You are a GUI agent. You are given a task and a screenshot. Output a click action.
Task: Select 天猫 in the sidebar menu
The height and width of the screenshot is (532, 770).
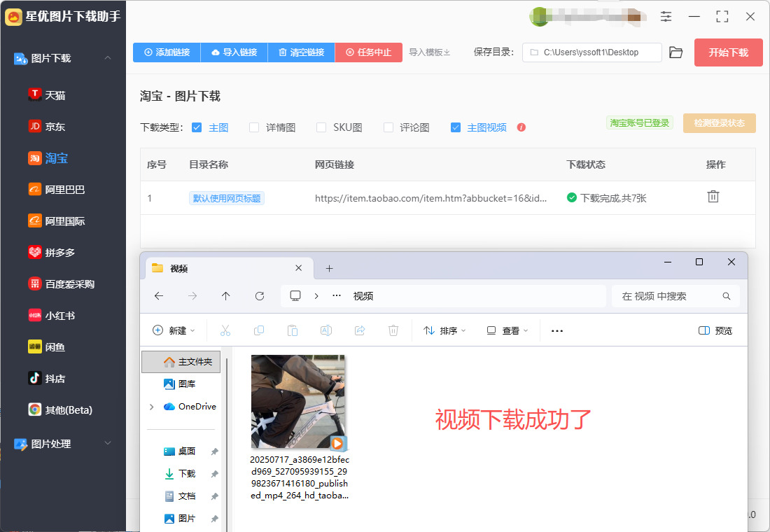point(55,94)
